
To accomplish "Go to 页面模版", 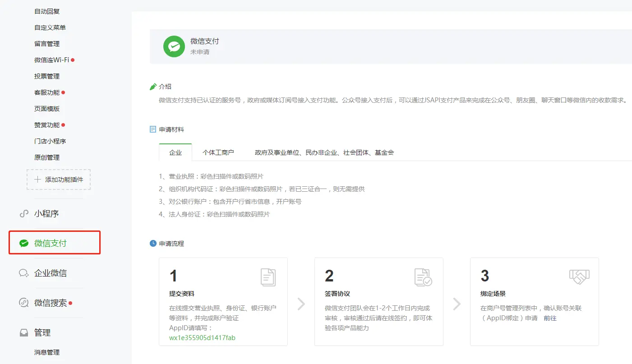I will [x=47, y=109].
